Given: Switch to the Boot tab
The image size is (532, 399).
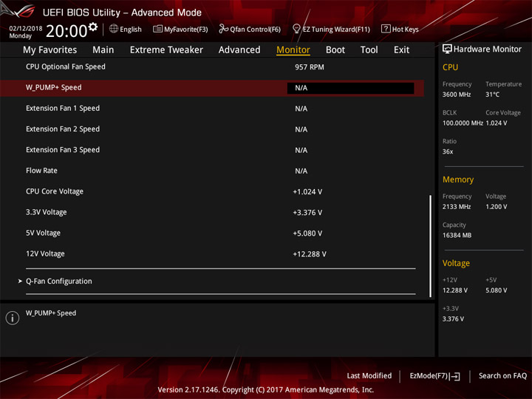Looking at the screenshot, I should [335, 50].
